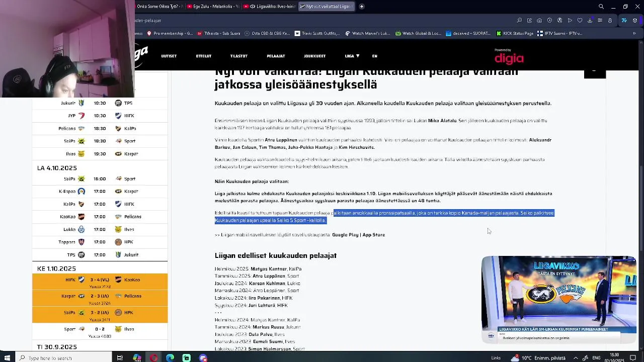Select the 'Nyt voit vaikuttaa! Liigan' tab
Image resolution: width=644 pixels, height=362 pixels.
tap(326, 7)
